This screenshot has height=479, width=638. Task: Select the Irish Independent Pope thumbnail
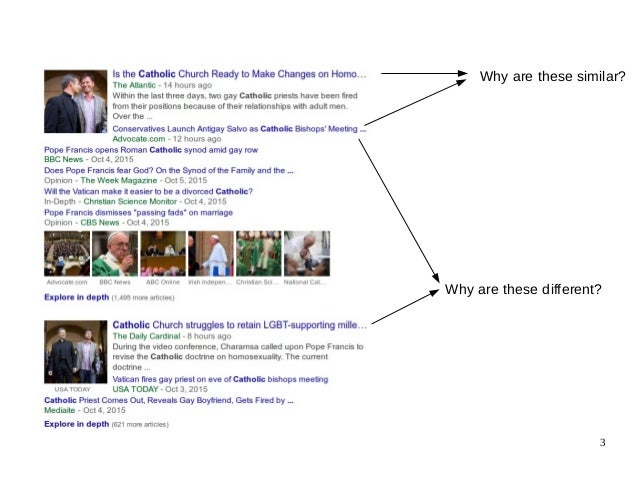(x=211, y=254)
